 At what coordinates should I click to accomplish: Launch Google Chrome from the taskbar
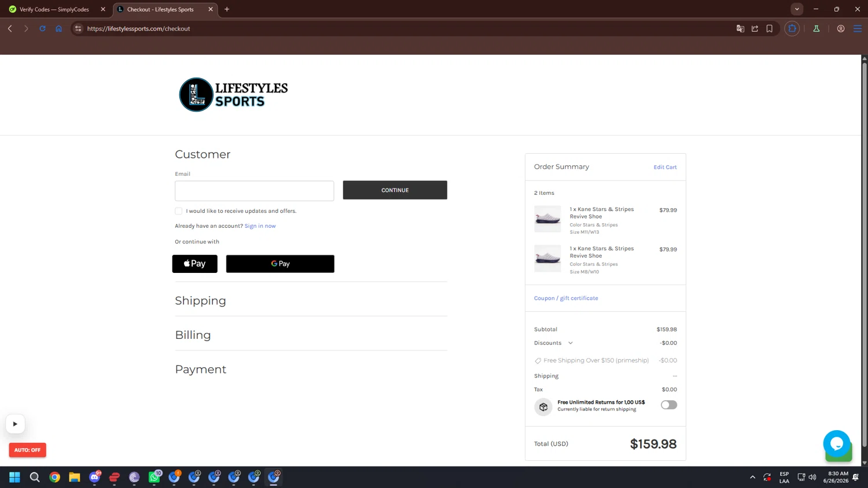tap(55, 477)
